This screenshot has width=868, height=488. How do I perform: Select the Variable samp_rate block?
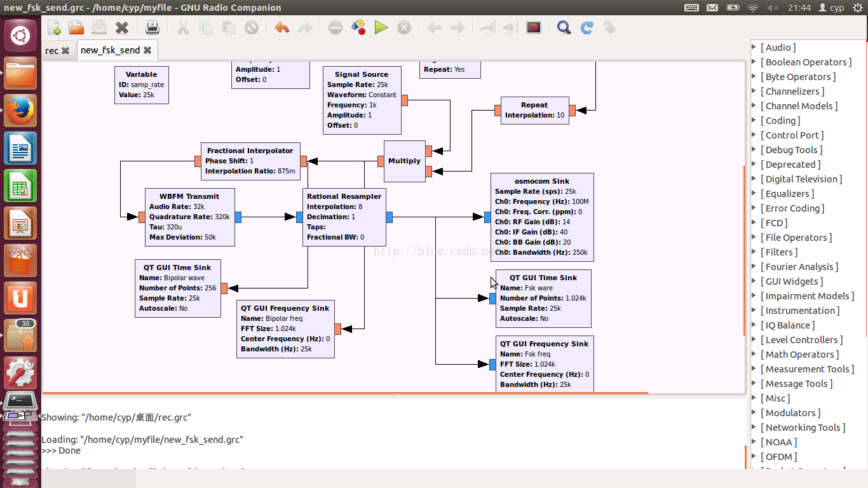[x=142, y=85]
